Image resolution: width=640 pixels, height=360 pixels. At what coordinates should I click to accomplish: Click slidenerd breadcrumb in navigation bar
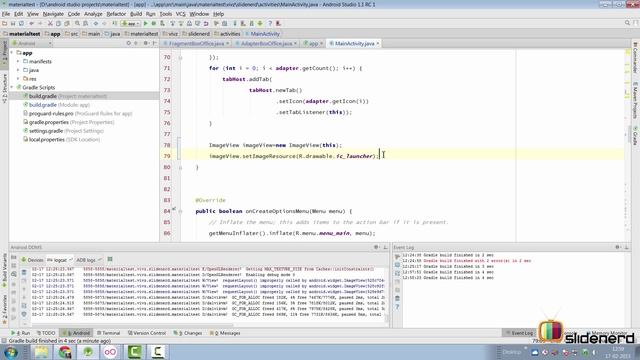[x=196, y=34]
